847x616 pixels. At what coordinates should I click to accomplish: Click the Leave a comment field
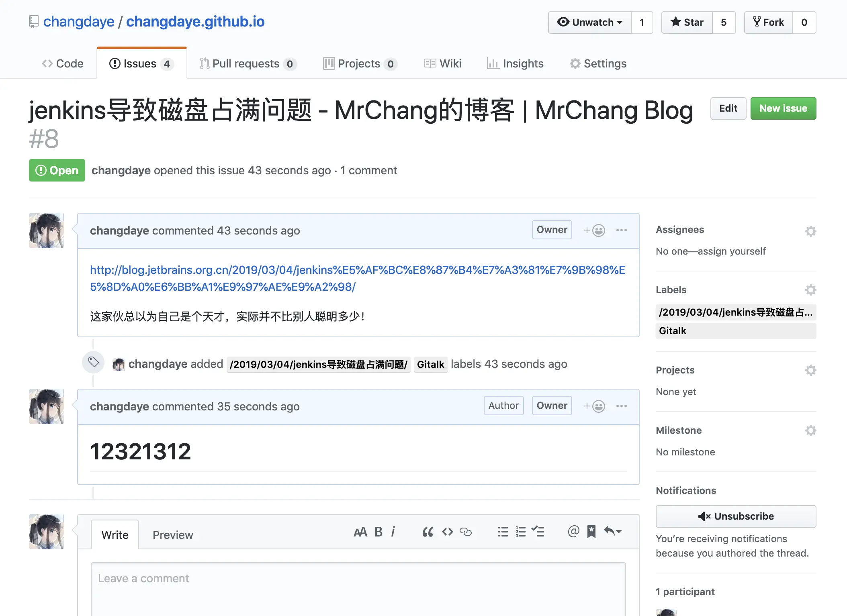tap(358, 588)
